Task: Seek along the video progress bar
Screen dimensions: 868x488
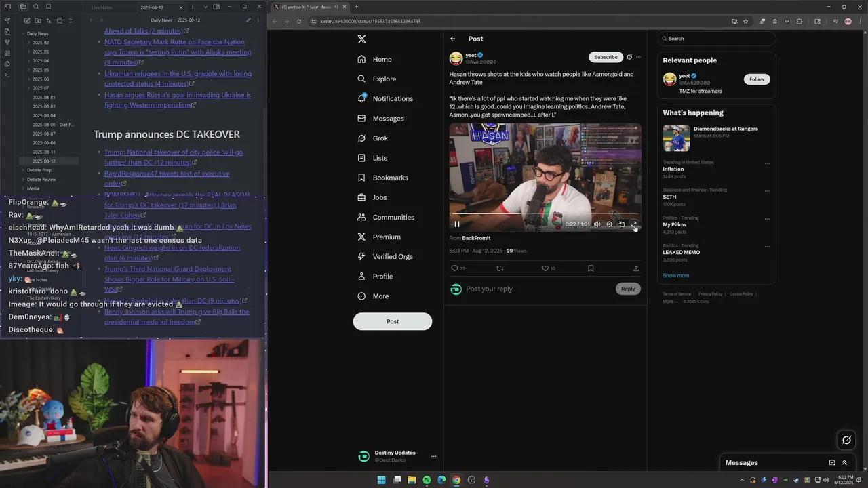Action: tap(545, 214)
